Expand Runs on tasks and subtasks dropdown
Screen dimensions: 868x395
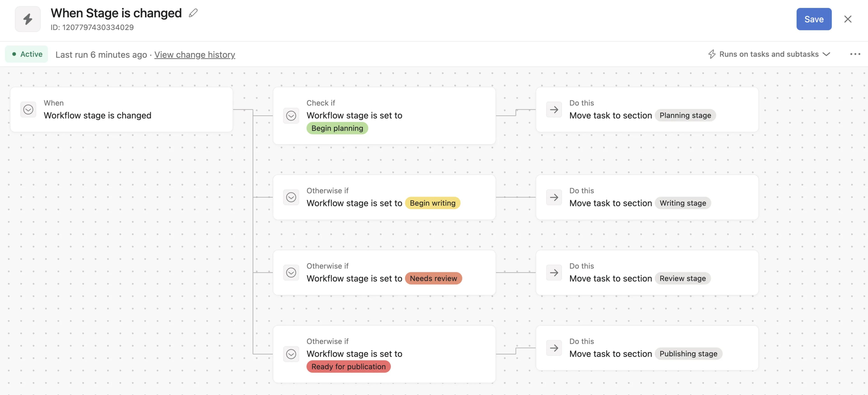(x=769, y=54)
